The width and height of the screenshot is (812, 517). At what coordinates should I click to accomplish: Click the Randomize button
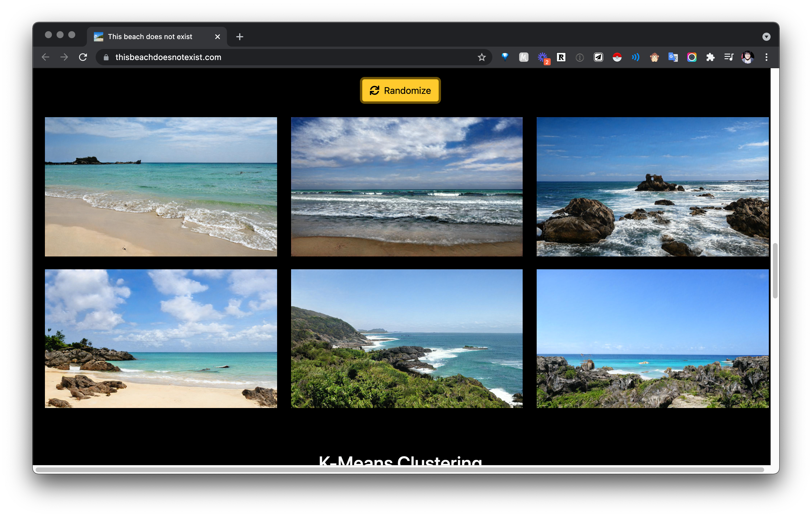coord(400,90)
